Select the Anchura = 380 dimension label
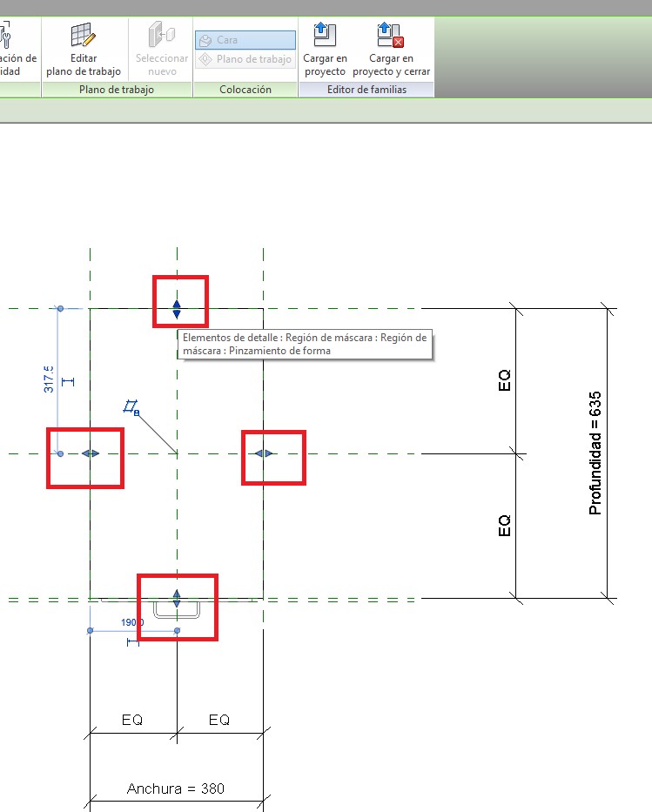652x812 pixels. pyautogui.click(x=176, y=789)
